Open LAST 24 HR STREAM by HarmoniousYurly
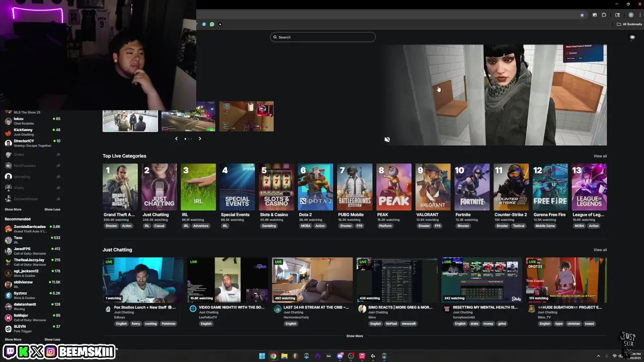 (x=312, y=280)
